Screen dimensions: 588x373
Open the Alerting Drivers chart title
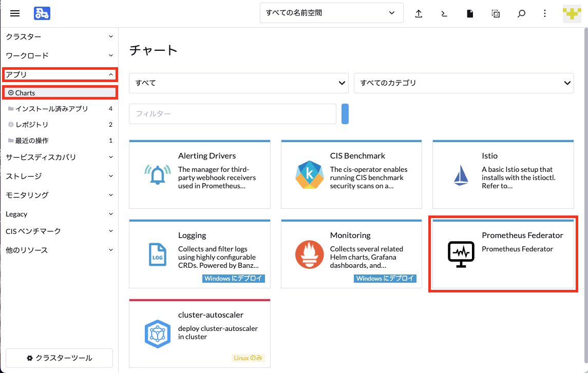click(207, 156)
